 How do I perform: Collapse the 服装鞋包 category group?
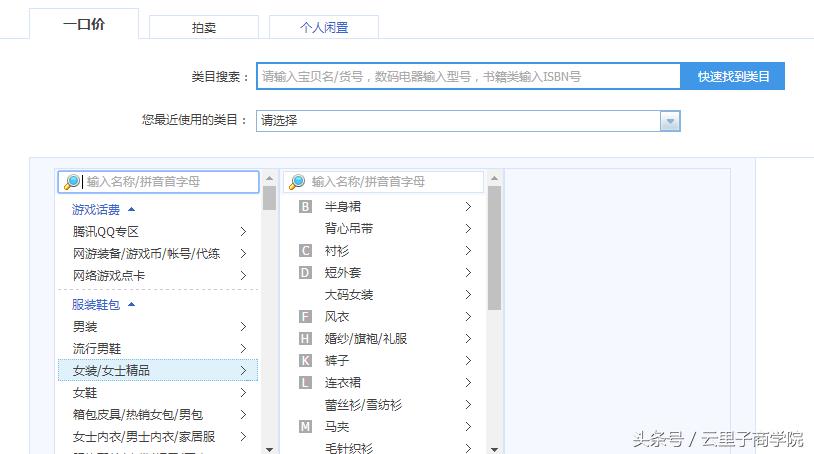[131, 305]
